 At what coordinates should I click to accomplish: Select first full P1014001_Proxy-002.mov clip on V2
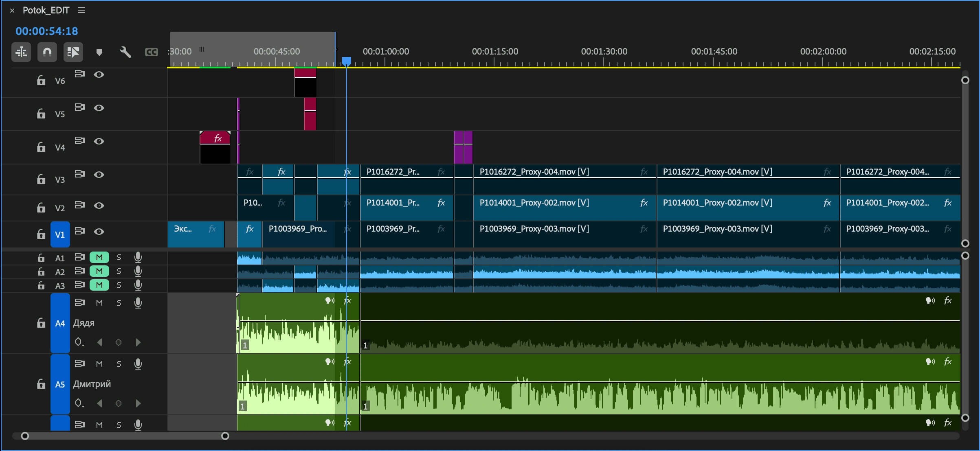coord(565,208)
